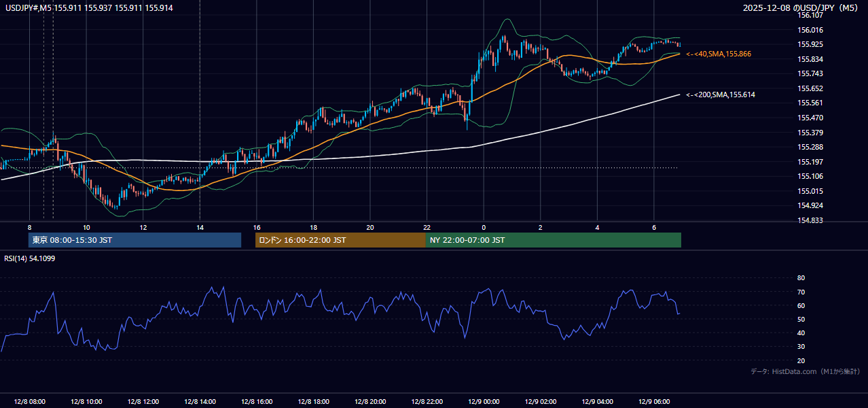The width and height of the screenshot is (868, 408).
Task: Click price axis label 155.288
Action: (x=810, y=147)
